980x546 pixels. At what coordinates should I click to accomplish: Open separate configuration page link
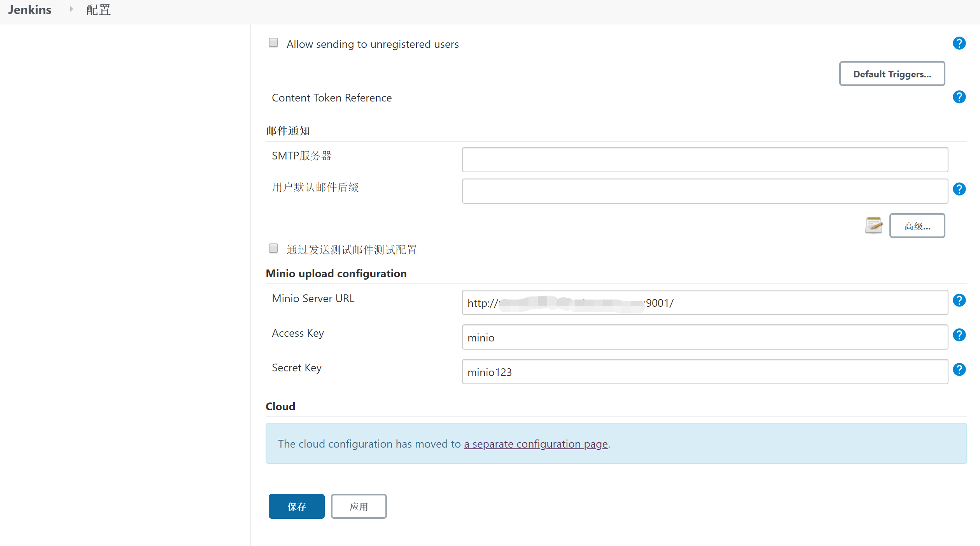click(535, 444)
